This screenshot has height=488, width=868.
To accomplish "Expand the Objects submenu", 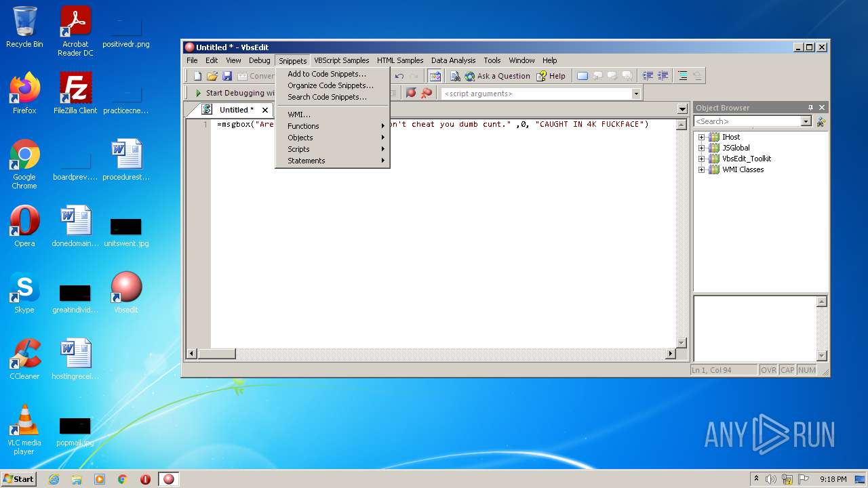I will coord(332,138).
